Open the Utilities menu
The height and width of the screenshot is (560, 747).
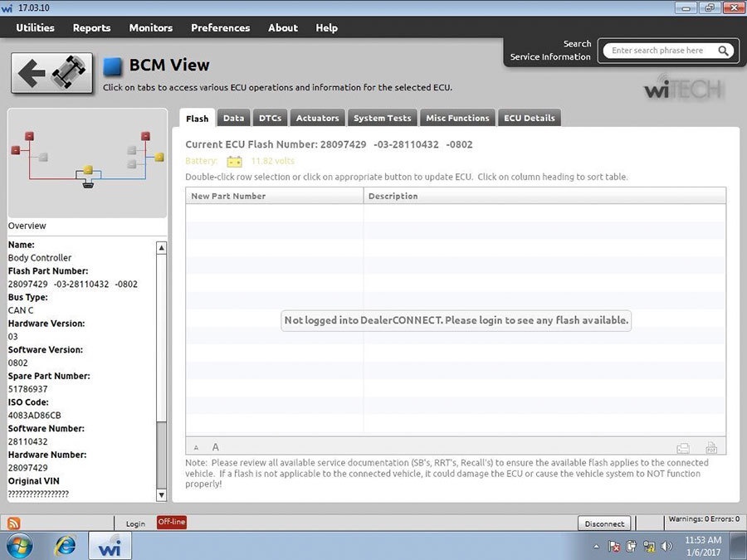pos(35,27)
